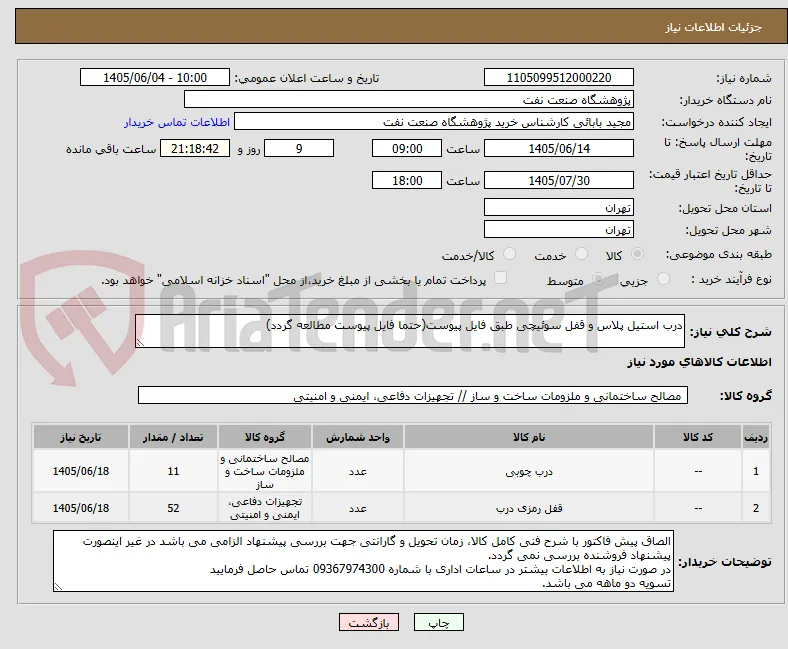Choose the جزیی purchase type radio
Viewport: 788px width, 649px height.
(x=663, y=279)
